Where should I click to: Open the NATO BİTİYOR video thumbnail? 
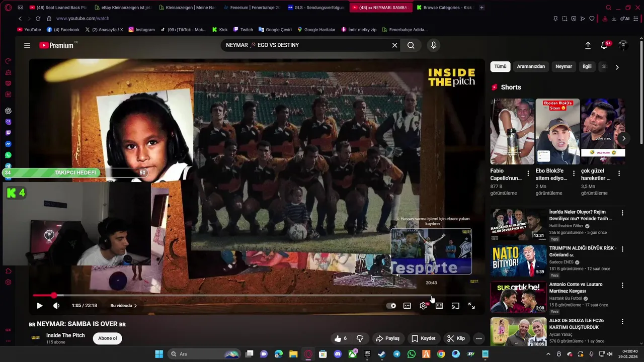click(x=518, y=260)
